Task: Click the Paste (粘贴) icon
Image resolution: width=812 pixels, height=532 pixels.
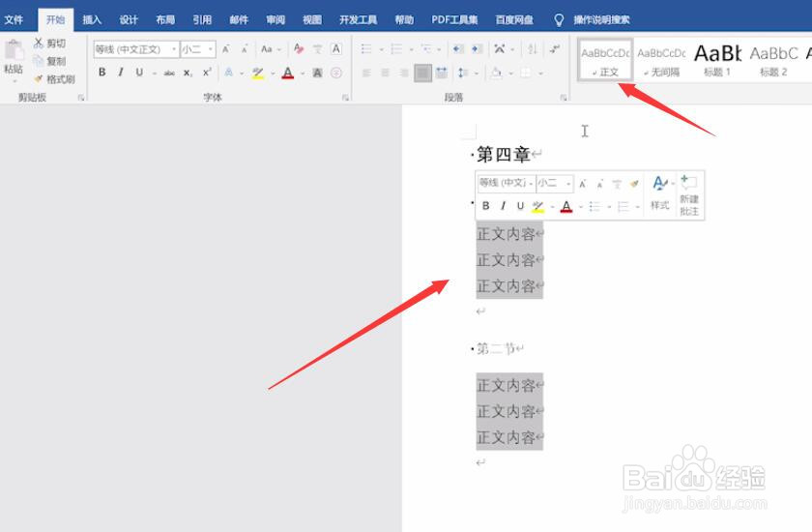Action: (x=14, y=50)
